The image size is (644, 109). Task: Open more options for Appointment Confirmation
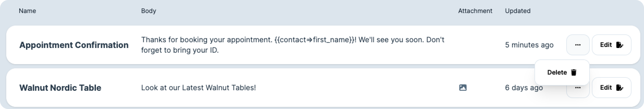(578, 45)
